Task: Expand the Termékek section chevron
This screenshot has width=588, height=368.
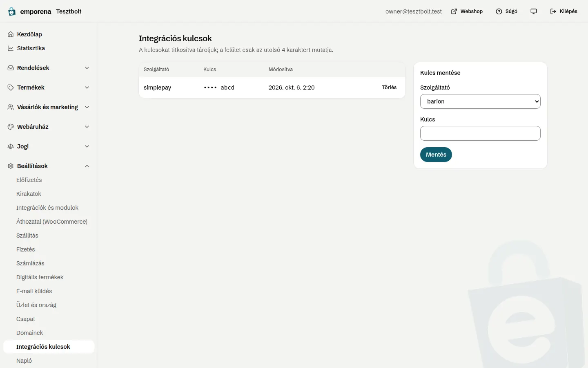Action: 87,88
